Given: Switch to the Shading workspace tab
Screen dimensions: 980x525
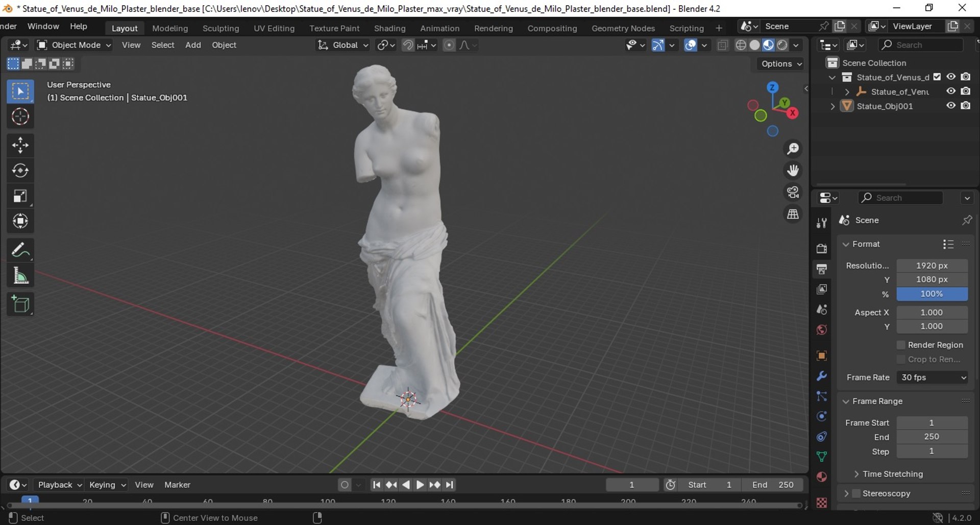Looking at the screenshot, I should [x=389, y=29].
